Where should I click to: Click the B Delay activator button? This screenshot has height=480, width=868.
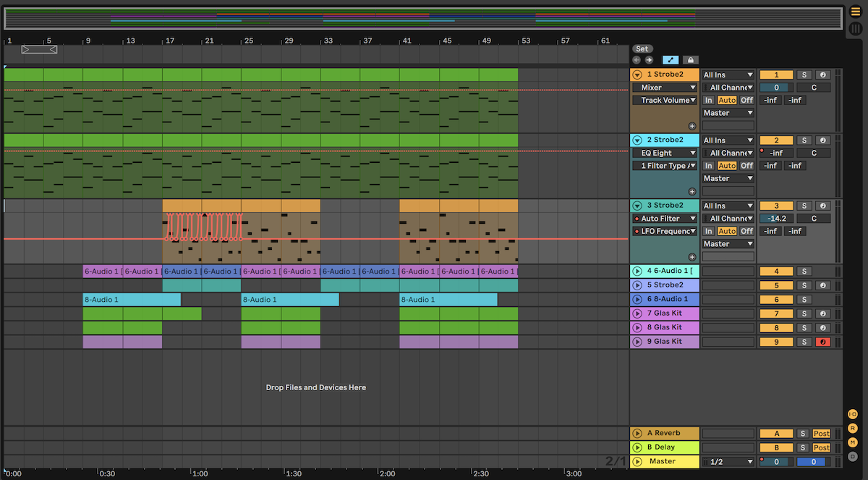tap(776, 447)
